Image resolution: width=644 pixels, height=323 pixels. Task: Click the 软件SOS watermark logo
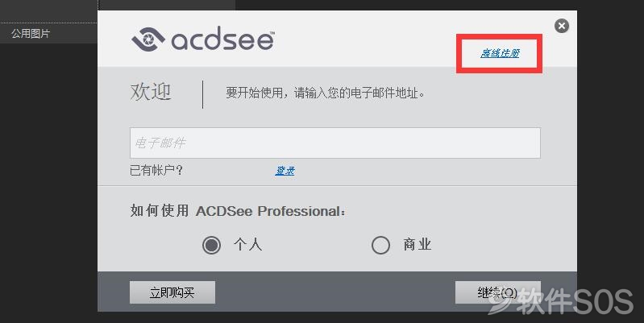point(561,302)
